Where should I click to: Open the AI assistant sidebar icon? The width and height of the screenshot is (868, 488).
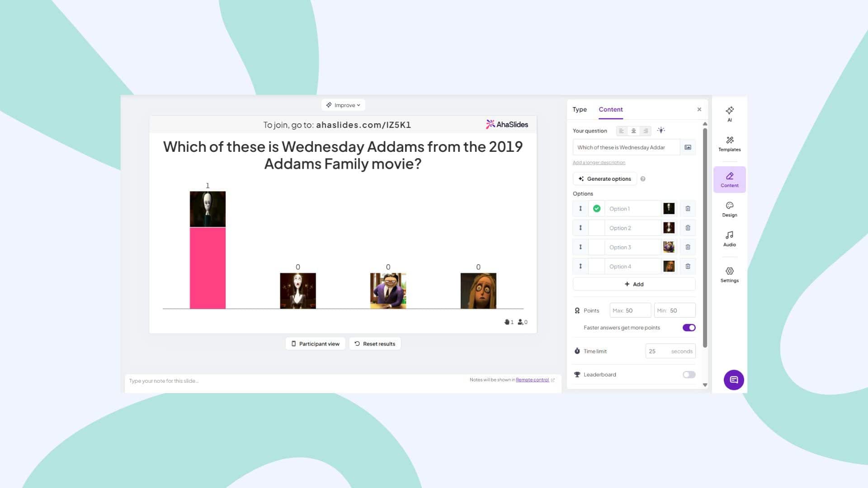pyautogui.click(x=729, y=114)
